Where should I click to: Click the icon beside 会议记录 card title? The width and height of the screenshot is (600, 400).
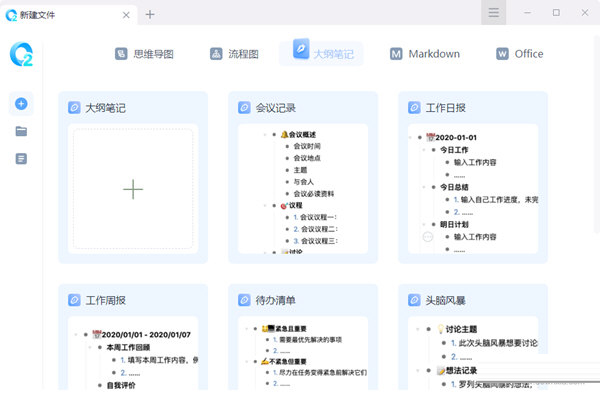tap(244, 108)
